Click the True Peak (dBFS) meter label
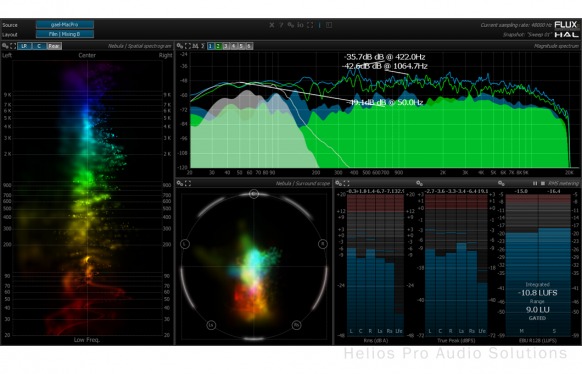 click(456, 340)
